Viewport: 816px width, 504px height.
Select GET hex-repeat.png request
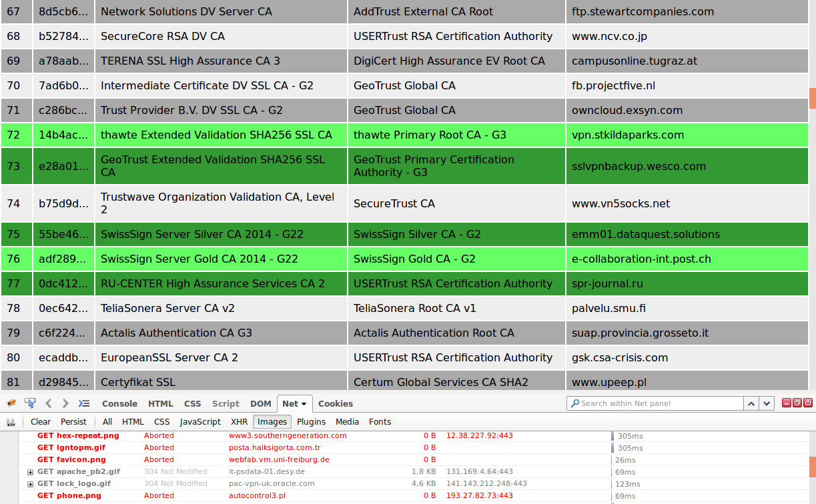click(x=78, y=435)
